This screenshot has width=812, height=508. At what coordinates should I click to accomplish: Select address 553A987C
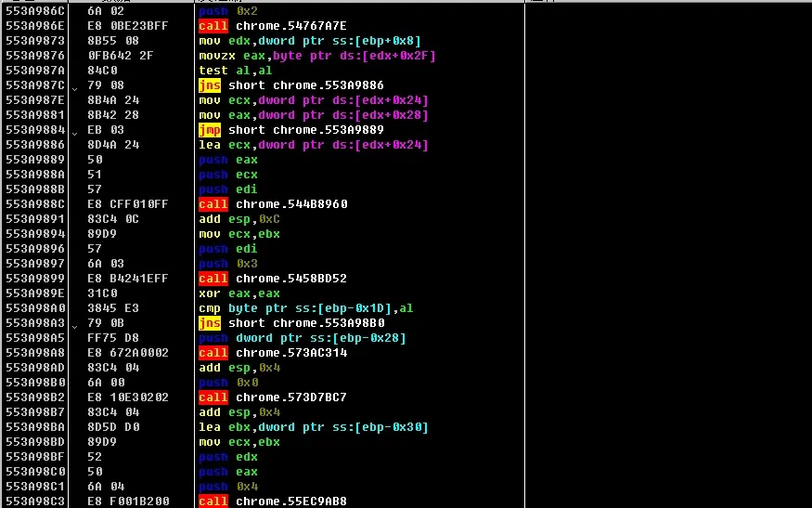click(35, 85)
